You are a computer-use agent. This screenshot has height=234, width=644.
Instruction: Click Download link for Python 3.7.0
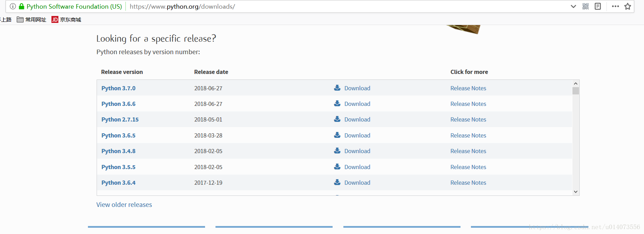tap(357, 88)
